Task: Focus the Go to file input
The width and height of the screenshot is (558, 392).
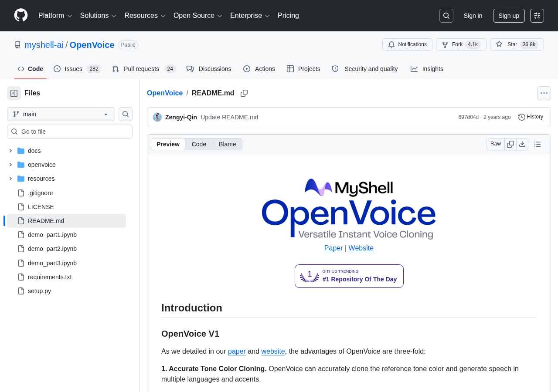Action: 70,132
